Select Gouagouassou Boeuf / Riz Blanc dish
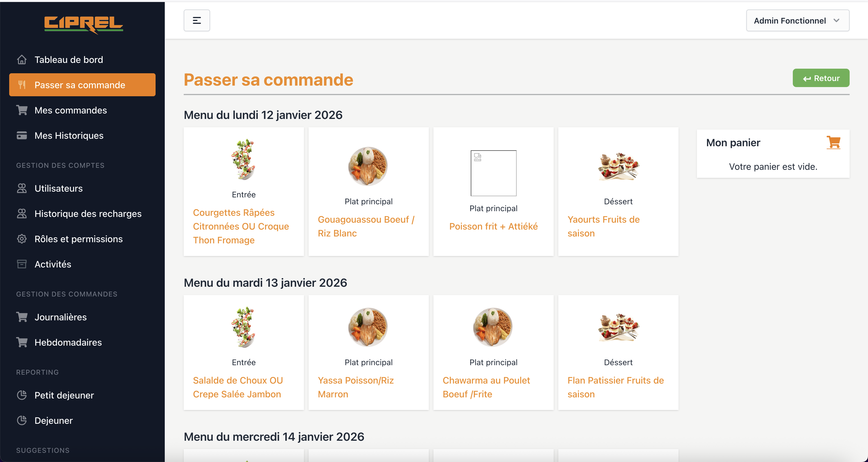Screen dimensions: 868x462 coord(366,226)
